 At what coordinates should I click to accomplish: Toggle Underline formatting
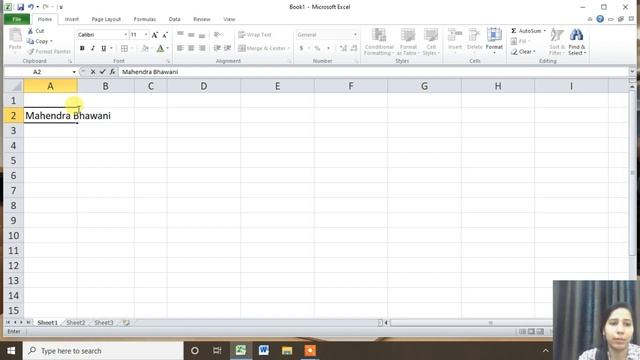point(104,49)
